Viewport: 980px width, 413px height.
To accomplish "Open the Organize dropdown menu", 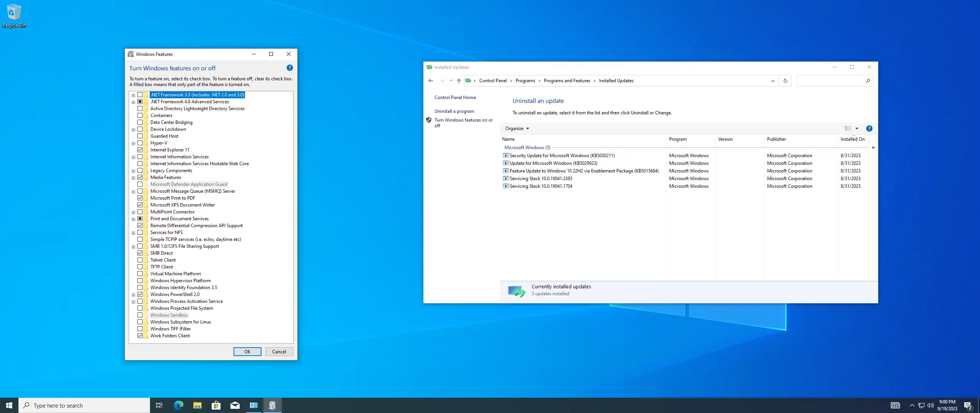I will click(517, 128).
